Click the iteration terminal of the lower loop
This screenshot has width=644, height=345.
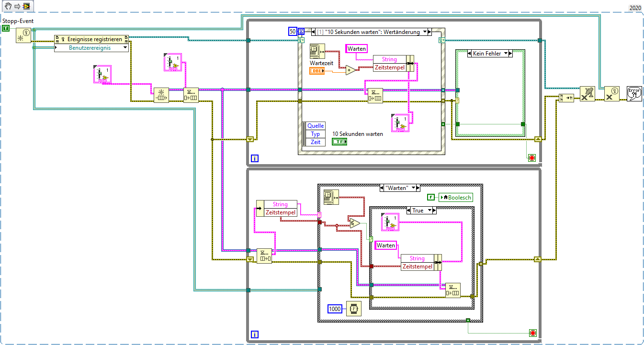click(x=255, y=334)
